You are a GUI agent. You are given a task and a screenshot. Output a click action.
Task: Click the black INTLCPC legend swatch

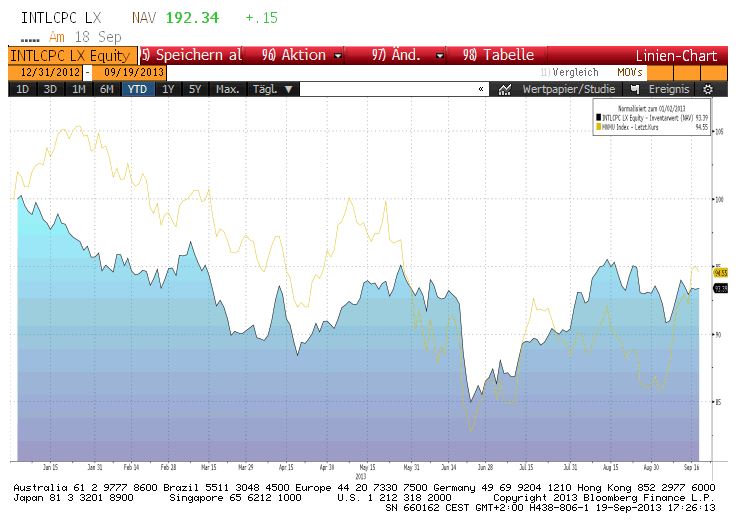pyautogui.click(x=598, y=117)
